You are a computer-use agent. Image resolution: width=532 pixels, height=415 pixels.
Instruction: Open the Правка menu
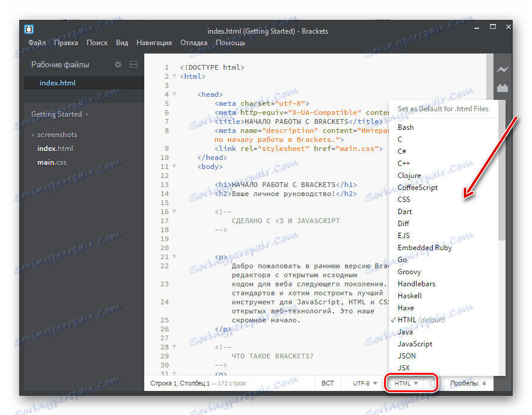[66, 43]
